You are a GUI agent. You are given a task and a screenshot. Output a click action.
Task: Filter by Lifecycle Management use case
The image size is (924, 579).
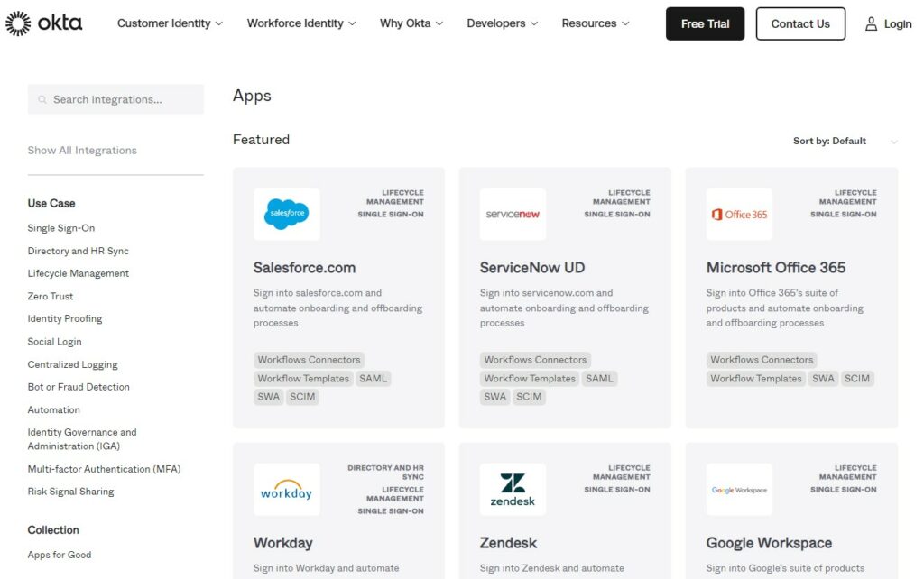(78, 273)
